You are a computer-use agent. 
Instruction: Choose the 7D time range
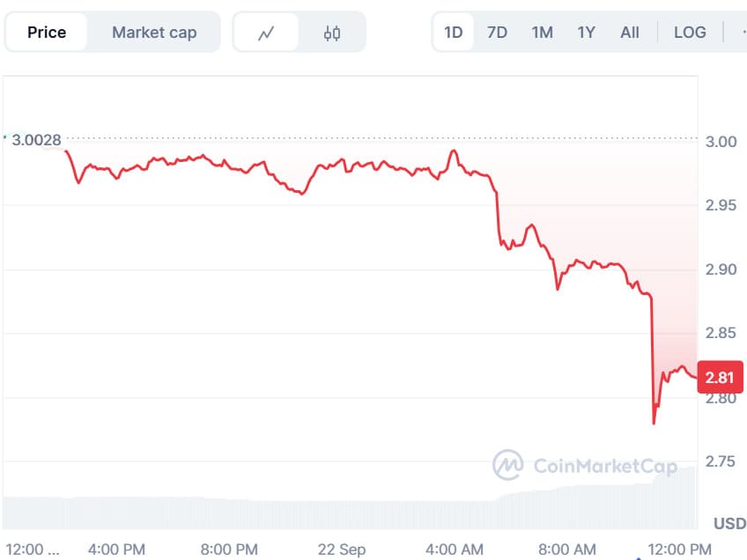[497, 33]
